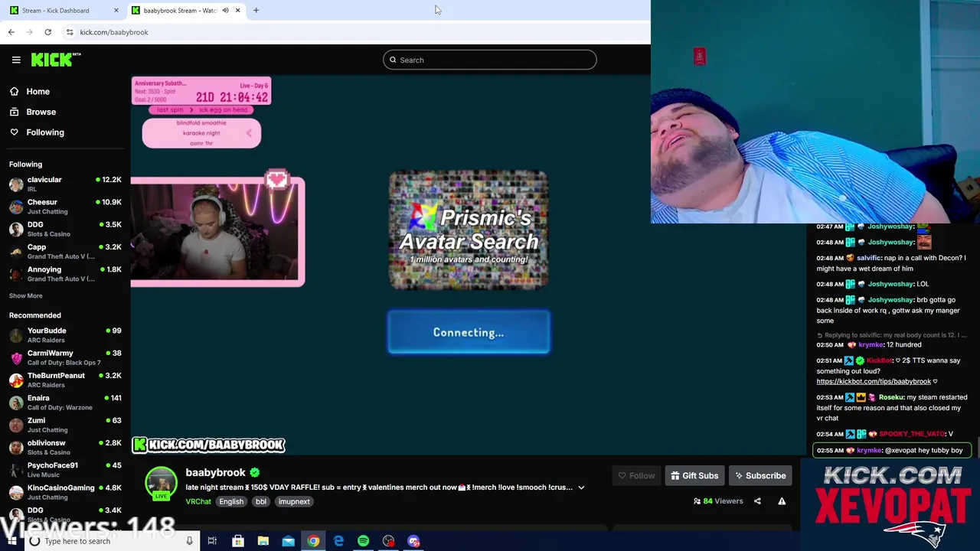The image size is (980, 551).
Task: Click the streamer webcam overlay
Action: pos(217,232)
